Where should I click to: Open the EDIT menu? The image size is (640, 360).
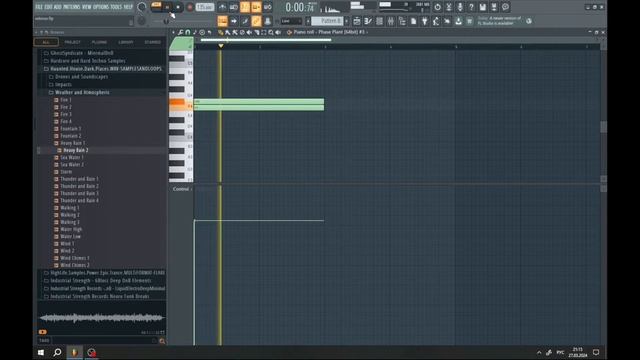pyautogui.click(x=48, y=7)
